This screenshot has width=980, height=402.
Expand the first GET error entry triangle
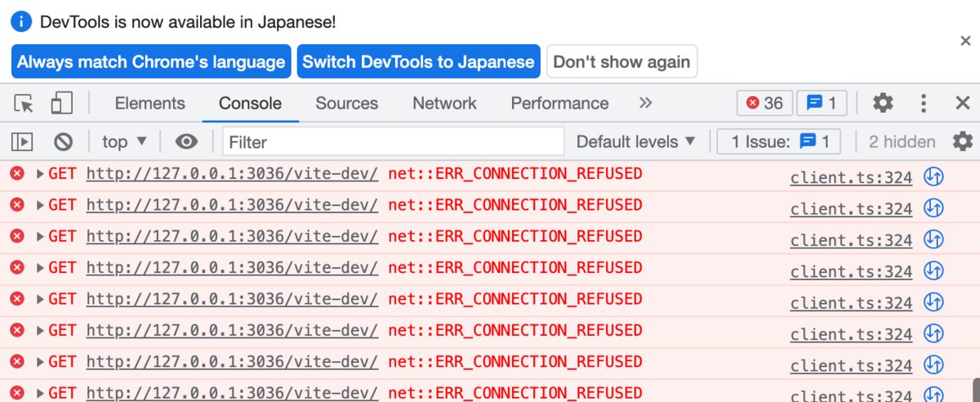point(41,174)
